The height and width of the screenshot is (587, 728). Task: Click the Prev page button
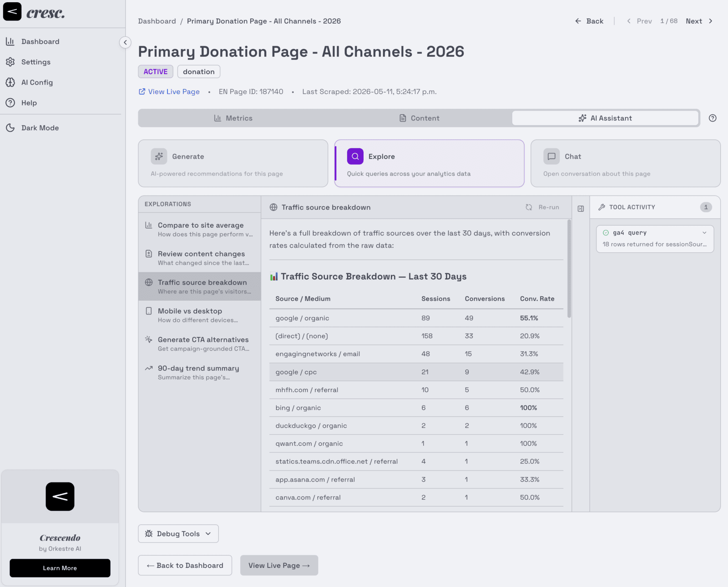tap(639, 21)
